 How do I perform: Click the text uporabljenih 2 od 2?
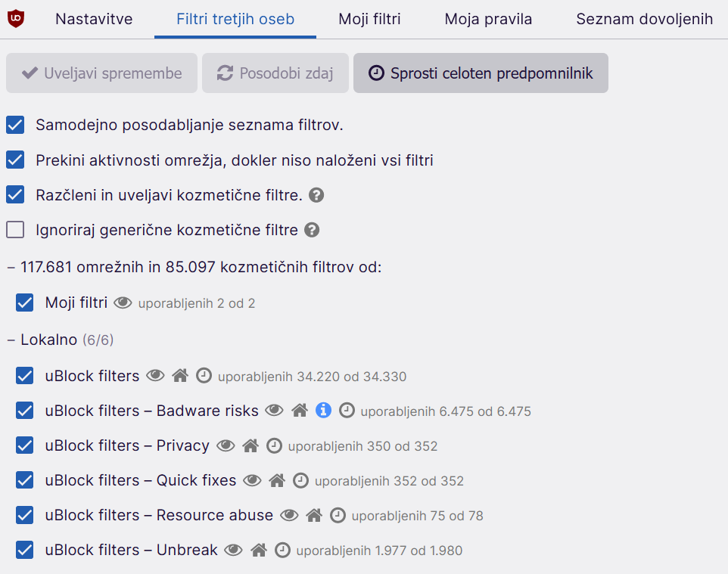[197, 303]
